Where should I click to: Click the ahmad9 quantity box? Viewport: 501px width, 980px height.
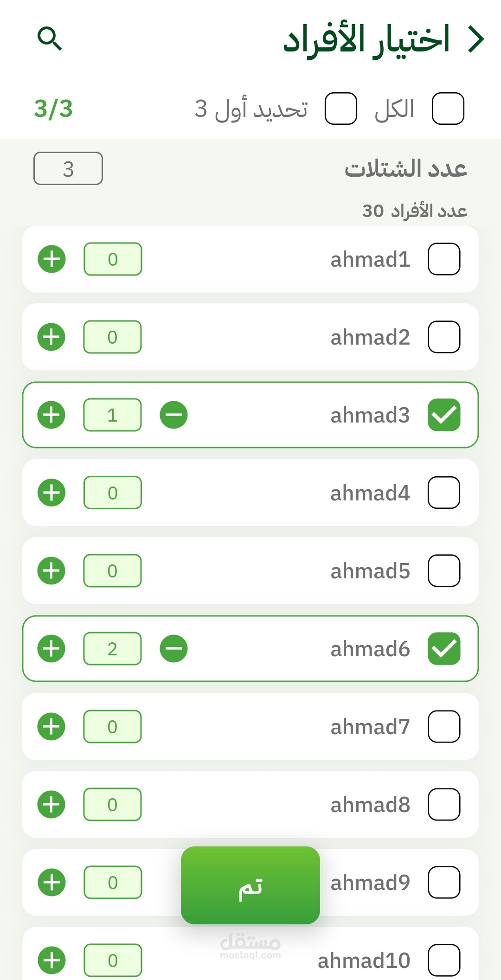click(113, 882)
